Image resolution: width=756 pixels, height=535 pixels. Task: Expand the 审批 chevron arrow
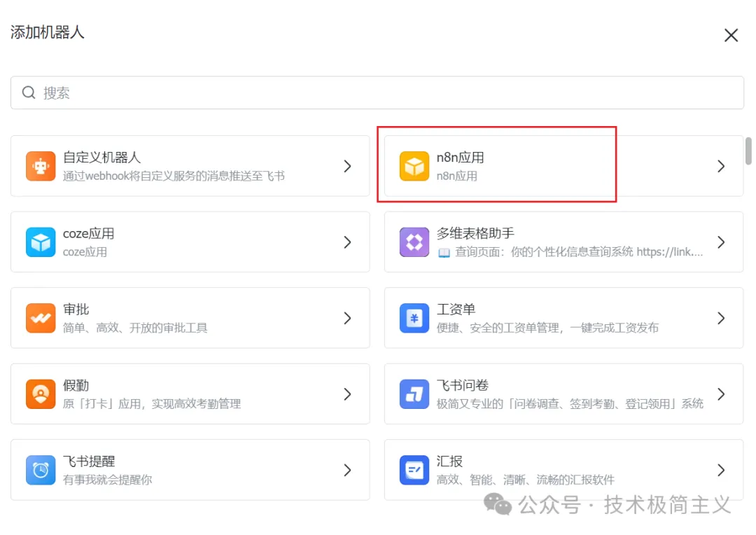point(348,318)
